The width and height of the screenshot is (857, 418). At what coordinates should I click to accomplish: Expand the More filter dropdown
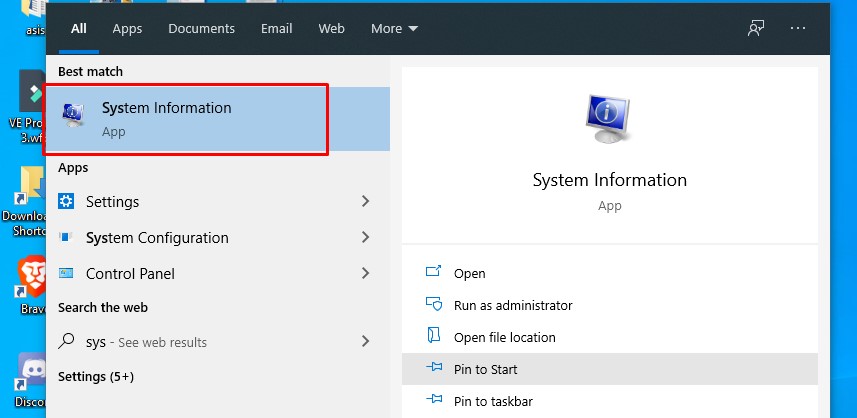(x=394, y=29)
